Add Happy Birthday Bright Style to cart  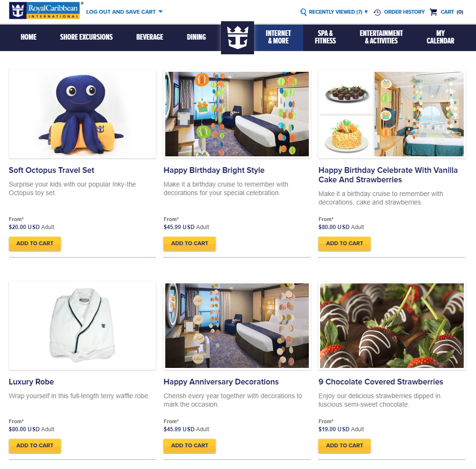[190, 243]
